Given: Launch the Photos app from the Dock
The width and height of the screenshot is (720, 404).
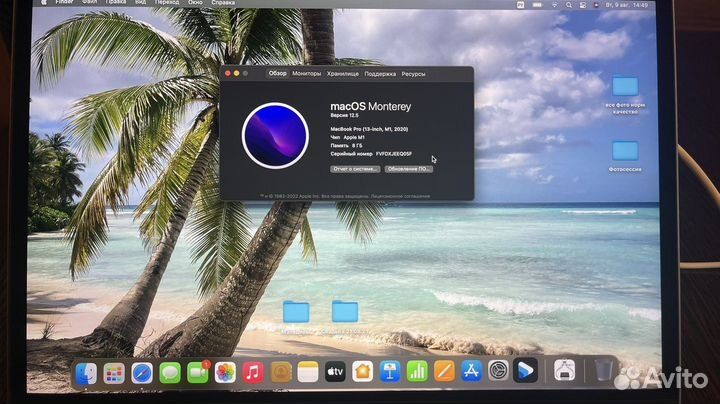Looking at the screenshot, I should (x=225, y=372).
